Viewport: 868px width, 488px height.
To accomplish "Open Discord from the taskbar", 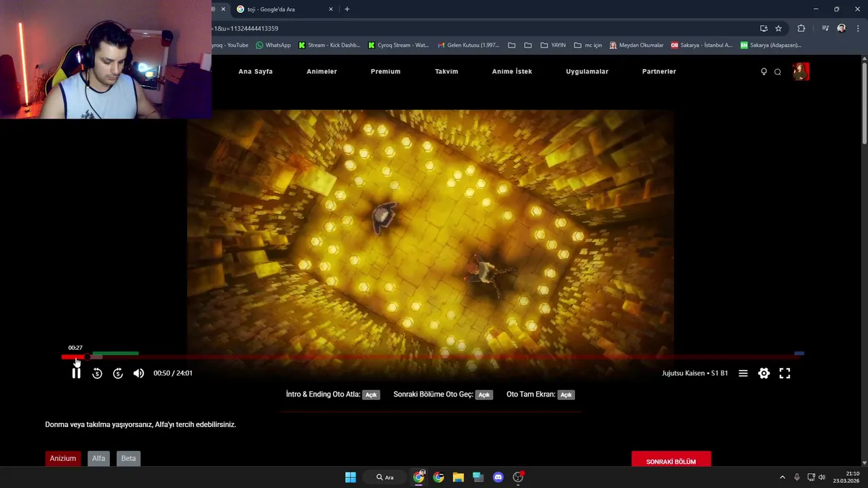I will 498,477.
